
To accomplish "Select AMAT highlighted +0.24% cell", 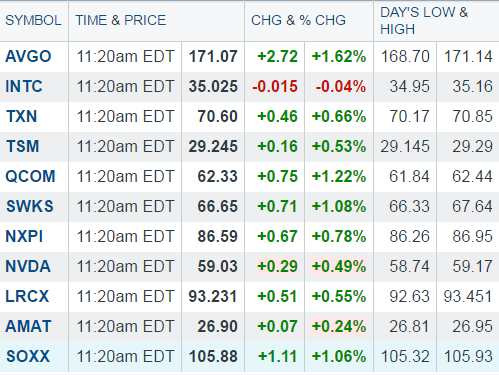I will point(339,326).
